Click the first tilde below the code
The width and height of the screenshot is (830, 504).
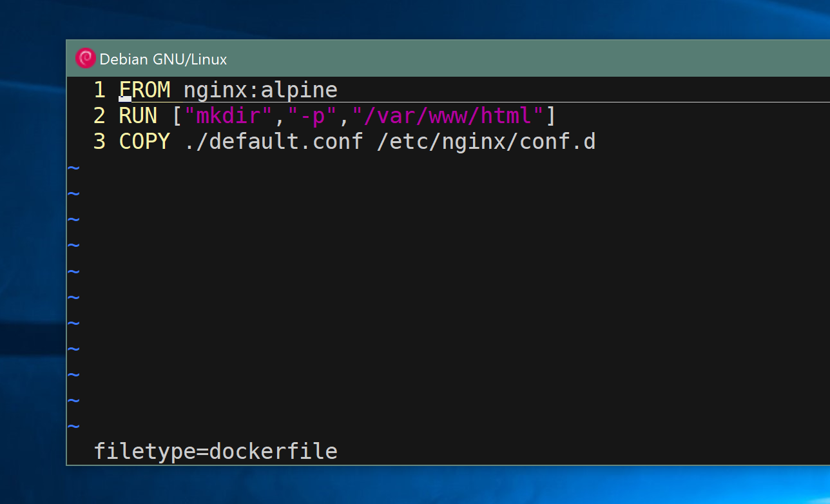pos(73,168)
